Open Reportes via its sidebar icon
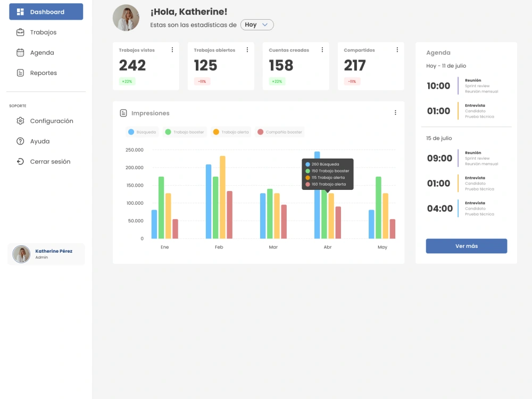 tap(19, 72)
